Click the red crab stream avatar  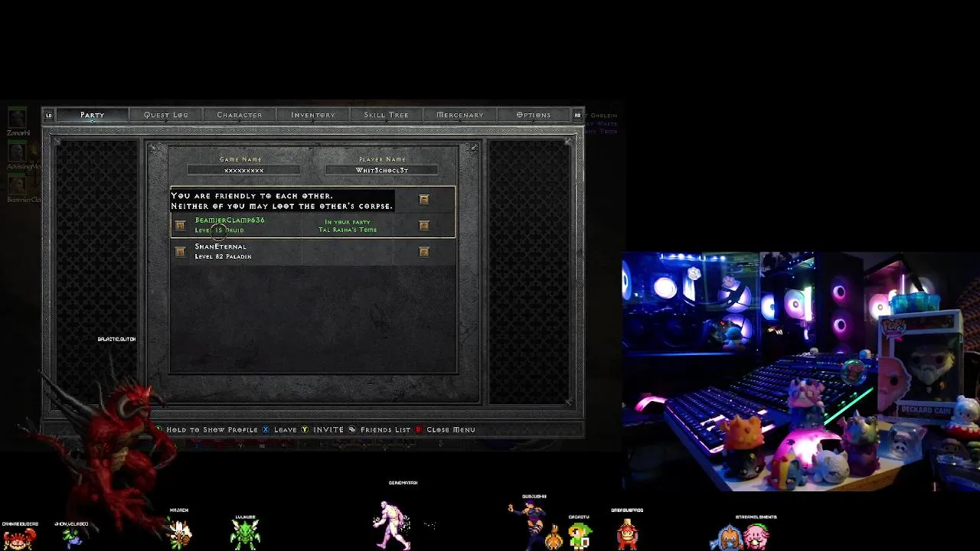(19, 538)
